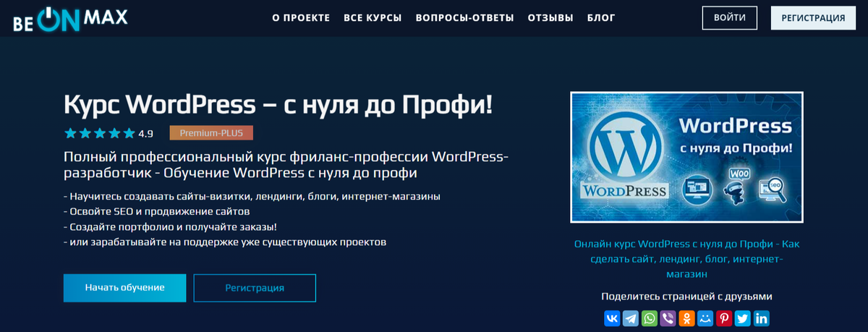The height and width of the screenshot is (332, 868).
Task: Share the page via Telegram
Action: (631, 318)
